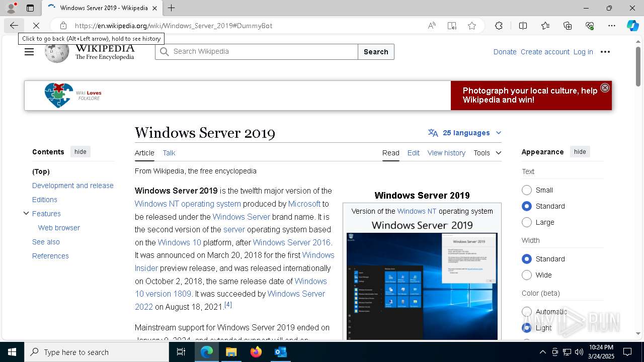Launch Firefox from the taskbar
The height and width of the screenshot is (362, 644).
(256, 352)
